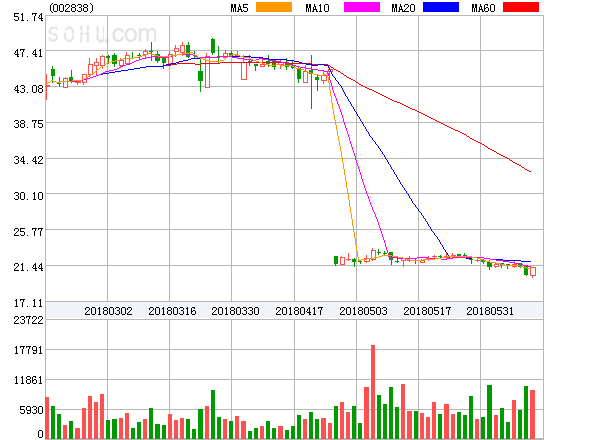Screen dimensions: 600x440
Task: Click the blue MA20 legend swatch
Action: (x=441, y=7)
